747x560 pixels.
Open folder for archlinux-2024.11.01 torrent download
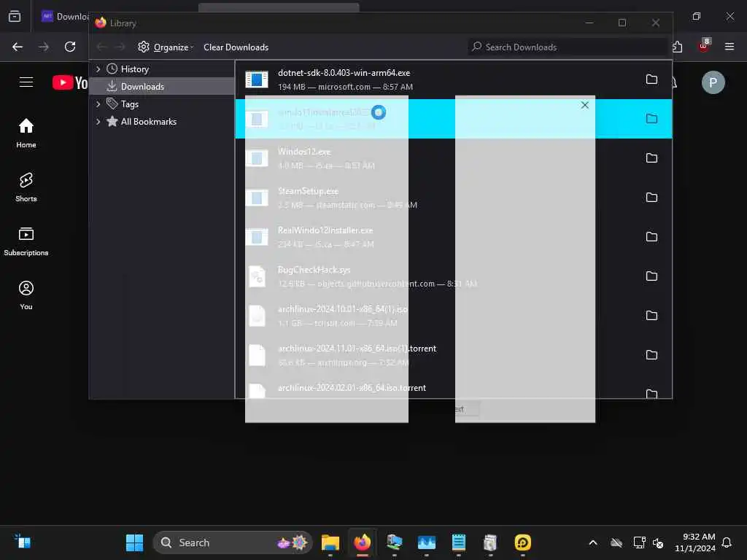coord(651,355)
